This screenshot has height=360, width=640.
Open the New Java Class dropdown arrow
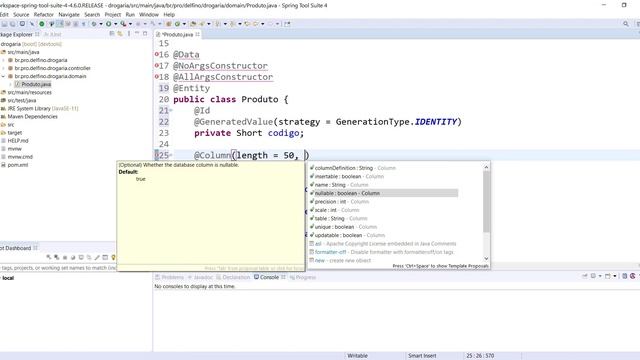[x=184, y=24]
